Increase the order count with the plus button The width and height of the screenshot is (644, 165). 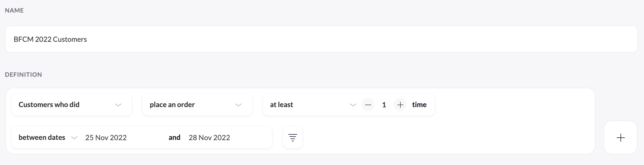[400, 105]
